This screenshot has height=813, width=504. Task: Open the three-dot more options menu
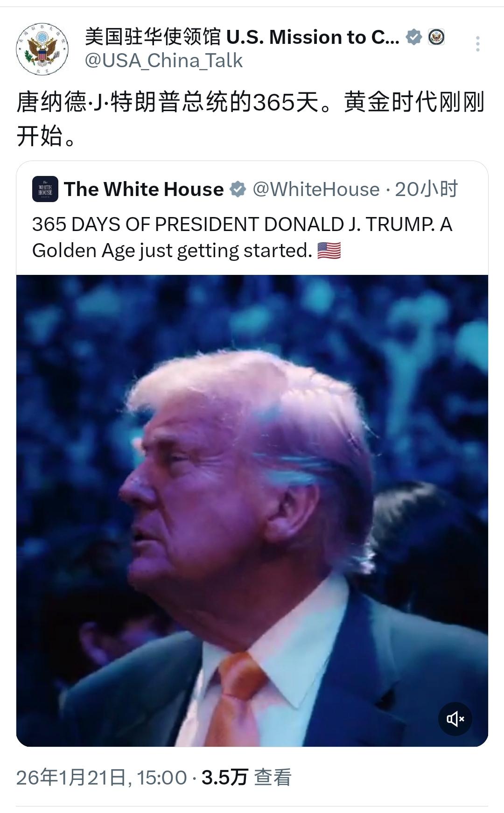pos(477,44)
